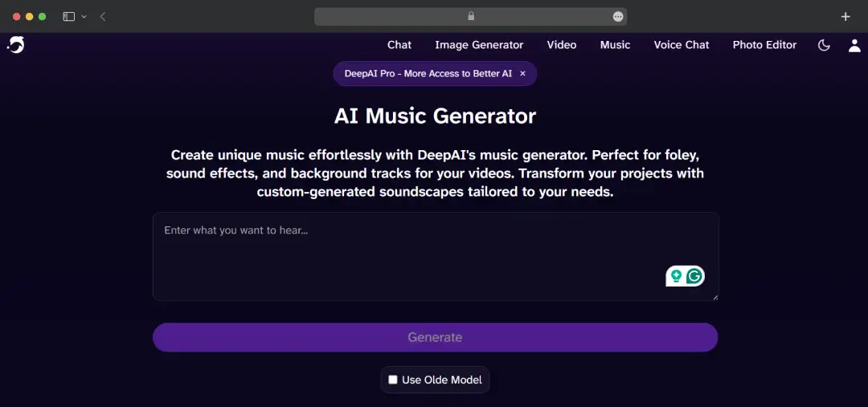Viewport: 868px width, 407px height.
Task: Click the Safari address bar
Action: coord(470,17)
